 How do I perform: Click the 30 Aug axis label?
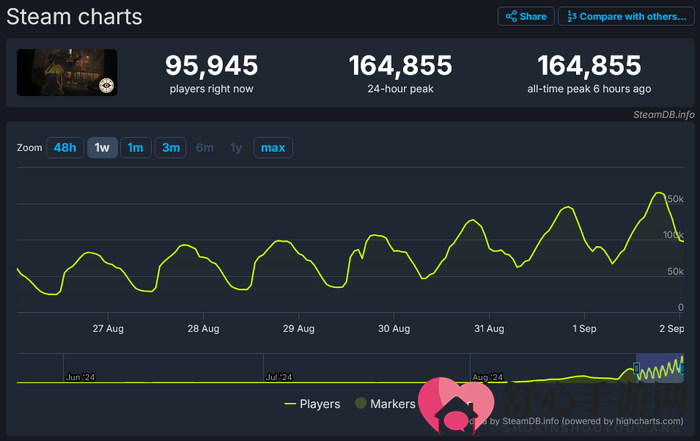tap(394, 329)
